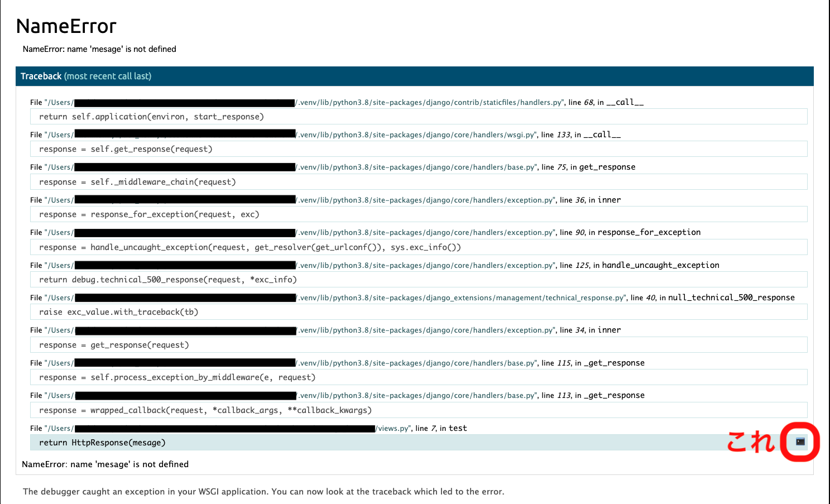Click the code line 'return self.application(environ, start_response)'
This screenshot has height=504, width=830.
point(419,117)
